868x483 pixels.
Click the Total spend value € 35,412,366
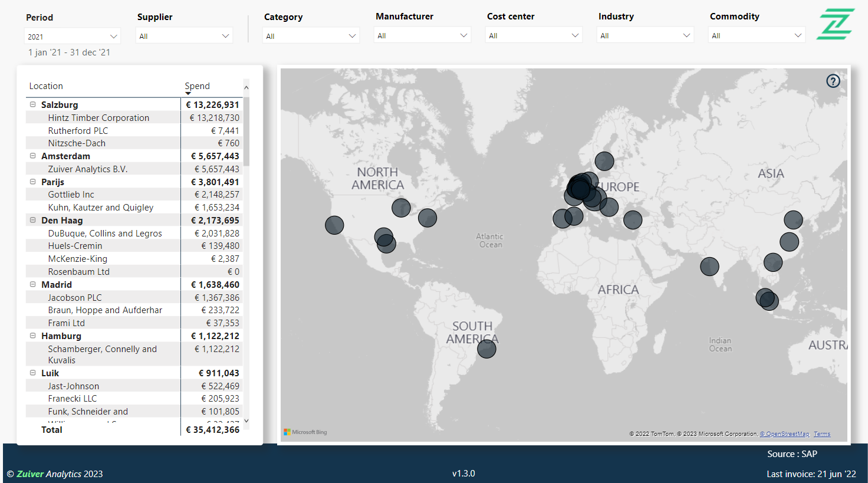tap(212, 430)
